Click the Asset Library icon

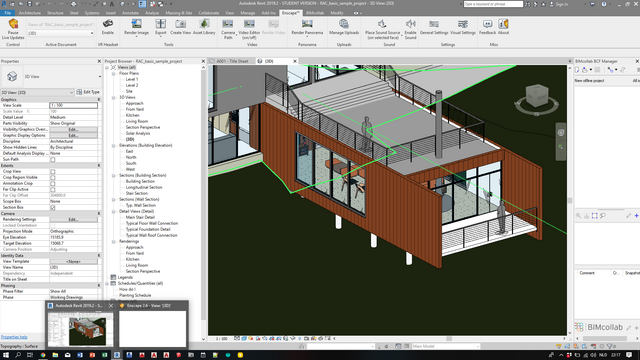[x=204, y=24]
